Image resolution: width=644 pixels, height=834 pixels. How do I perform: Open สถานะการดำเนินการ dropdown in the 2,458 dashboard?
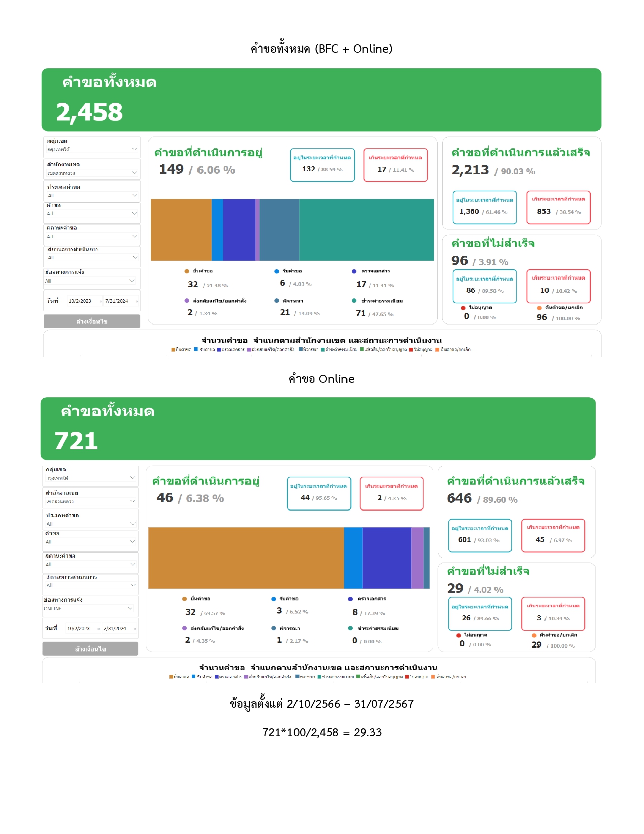point(134,257)
